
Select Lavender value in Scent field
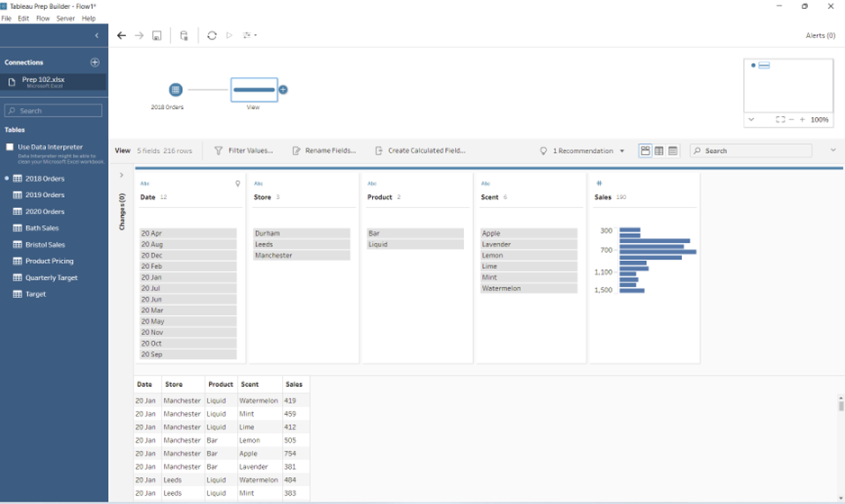(x=529, y=245)
